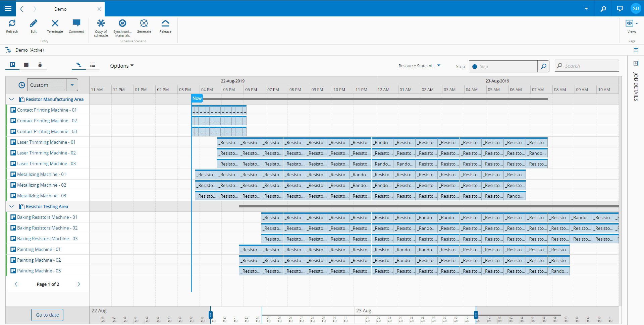This screenshot has height=325, width=644.
Task: Switch to resource board view toggle
Action: click(12, 65)
